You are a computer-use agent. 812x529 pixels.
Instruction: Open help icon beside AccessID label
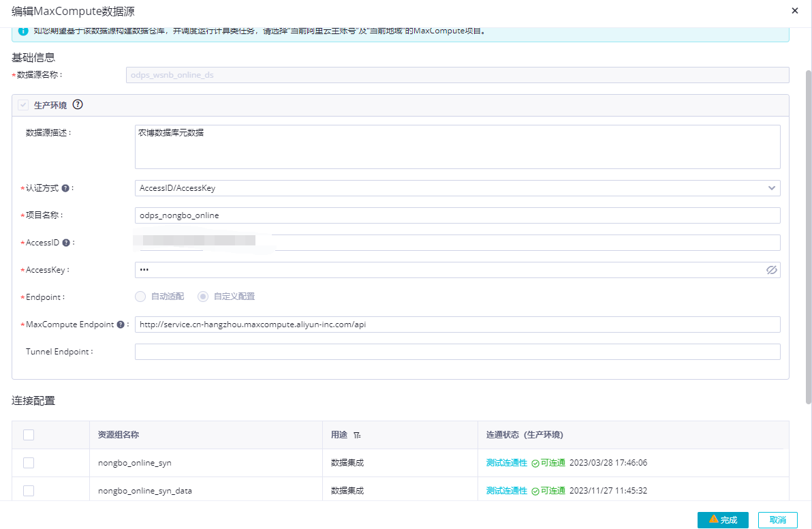(66, 243)
